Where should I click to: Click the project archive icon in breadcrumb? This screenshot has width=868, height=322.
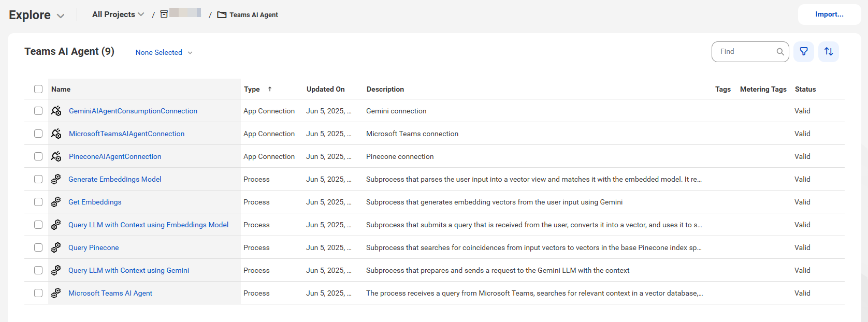(x=164, y=14)
